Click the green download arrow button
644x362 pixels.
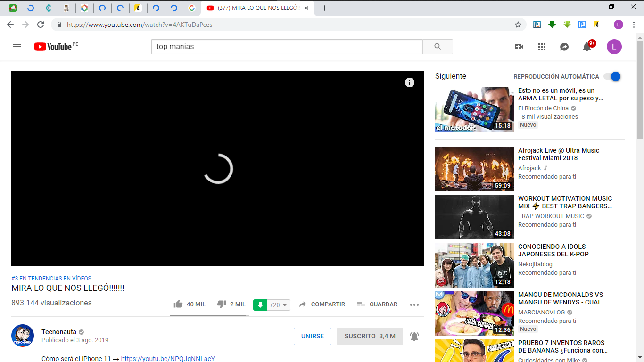(x=260, y=305)
